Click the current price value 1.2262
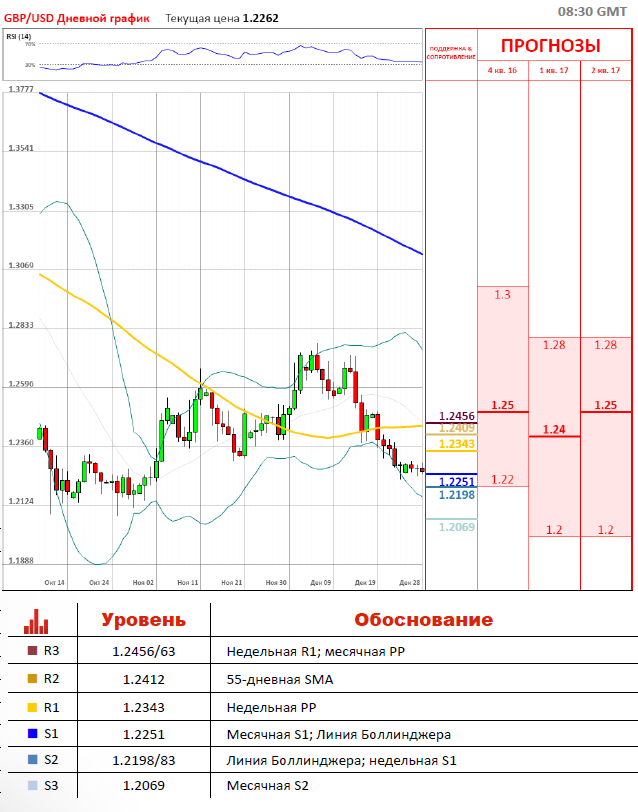This screenshot has width=638, height=812. [x=261, y=17]
